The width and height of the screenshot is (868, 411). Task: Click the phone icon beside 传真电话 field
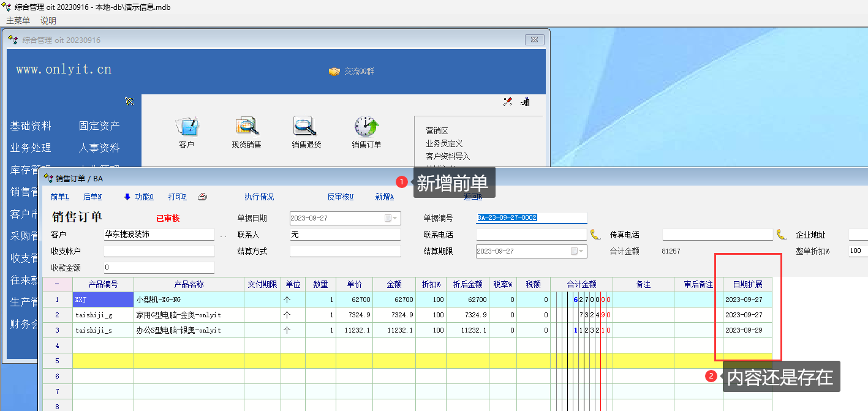click(781, 235)
